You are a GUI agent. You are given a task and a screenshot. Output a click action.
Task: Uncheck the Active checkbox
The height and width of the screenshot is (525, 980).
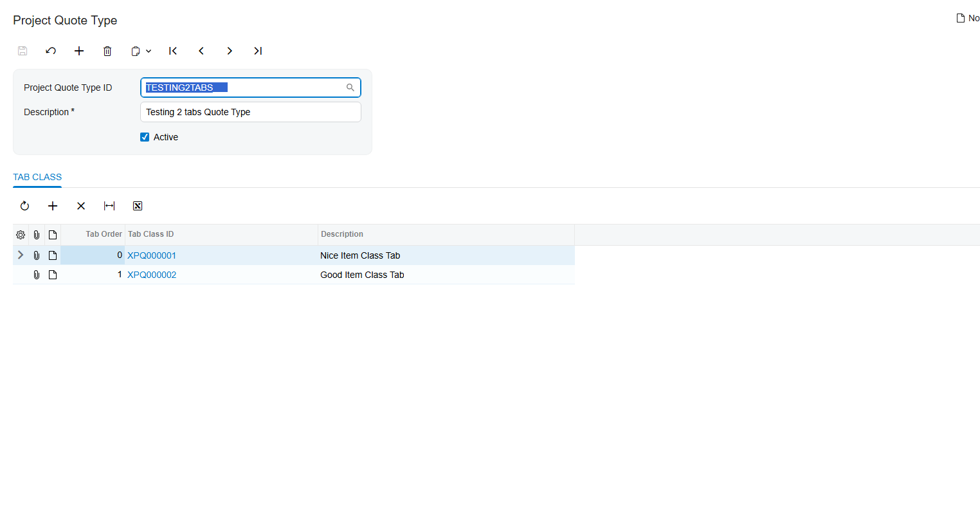[x=145, y=137]
